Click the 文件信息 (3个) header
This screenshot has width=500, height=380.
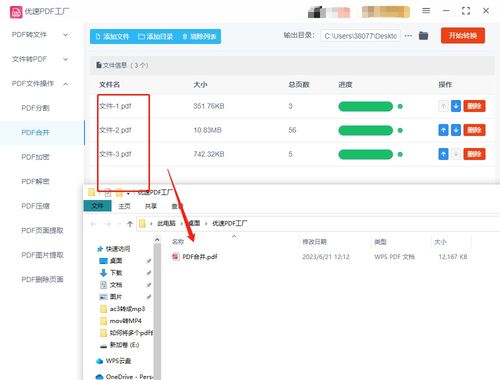tap(122, 65)
